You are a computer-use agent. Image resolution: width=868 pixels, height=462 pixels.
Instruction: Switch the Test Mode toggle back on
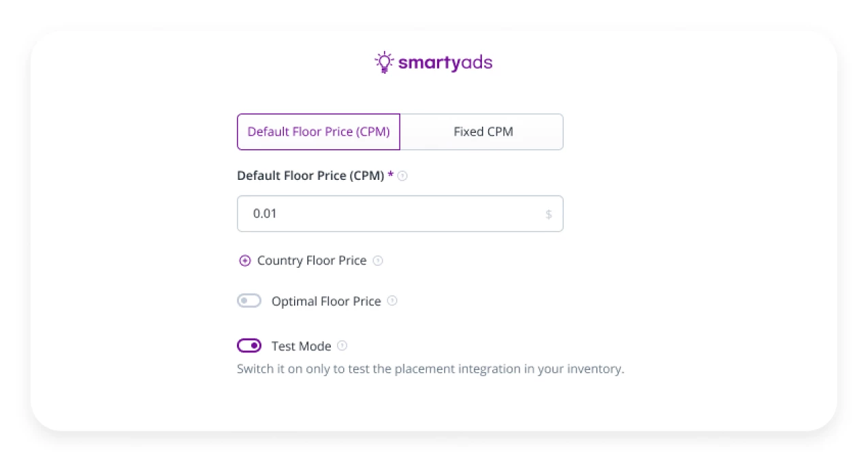pyautogui.click(x=249, y=345)
